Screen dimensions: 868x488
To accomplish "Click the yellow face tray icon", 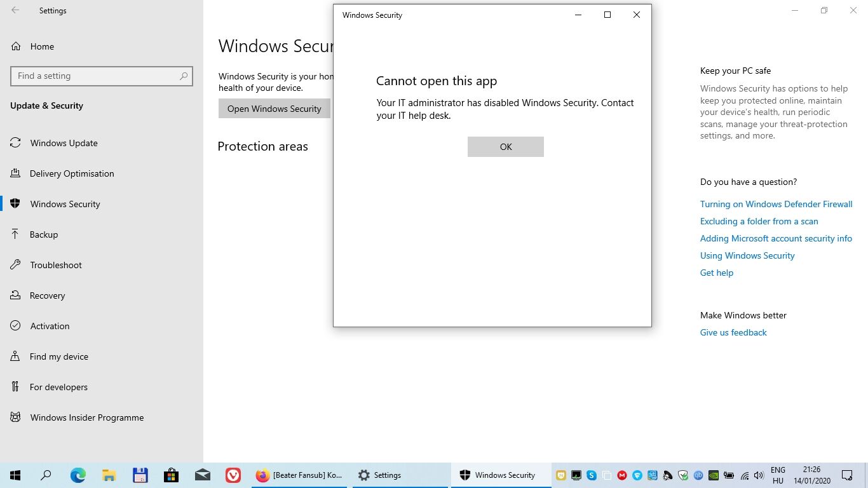I will pyautogui.click(x=561, y=475).
